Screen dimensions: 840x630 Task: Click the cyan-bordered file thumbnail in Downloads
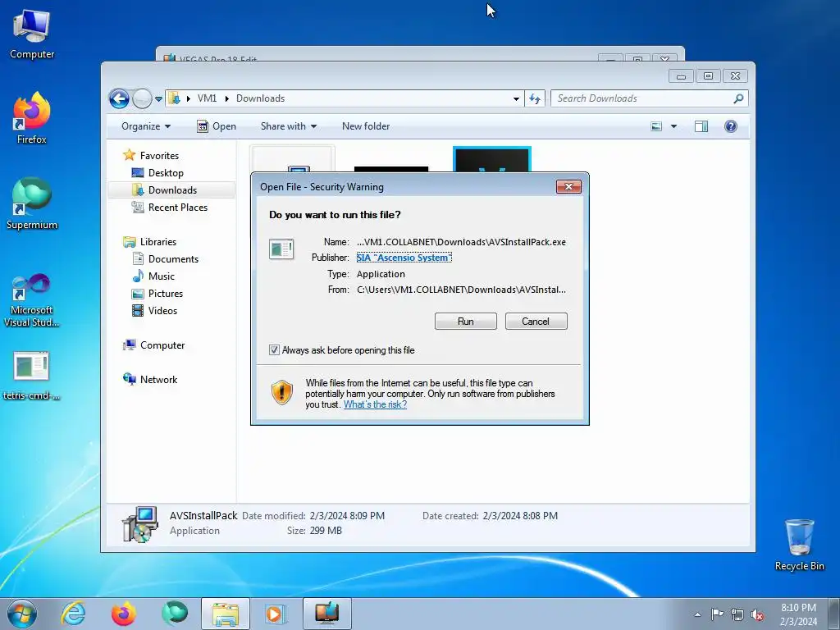coord(492,158)
